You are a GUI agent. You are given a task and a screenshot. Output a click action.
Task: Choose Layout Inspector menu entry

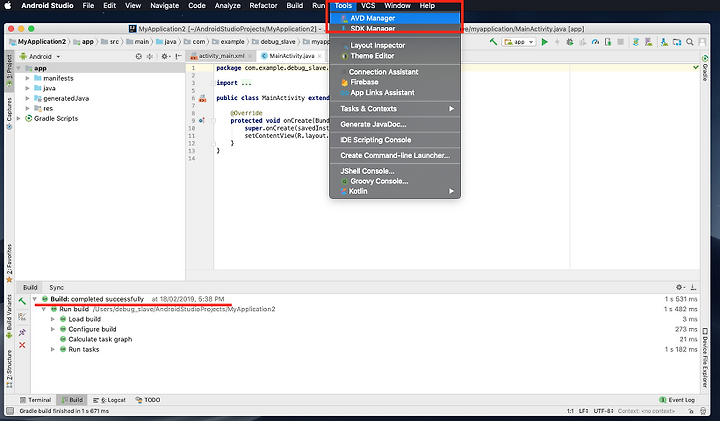click(395, 45)
